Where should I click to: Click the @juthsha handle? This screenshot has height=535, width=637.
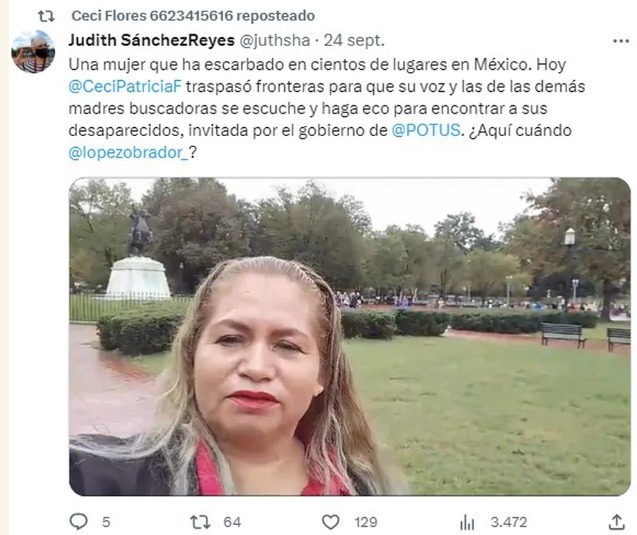click(x=275, y=41)
